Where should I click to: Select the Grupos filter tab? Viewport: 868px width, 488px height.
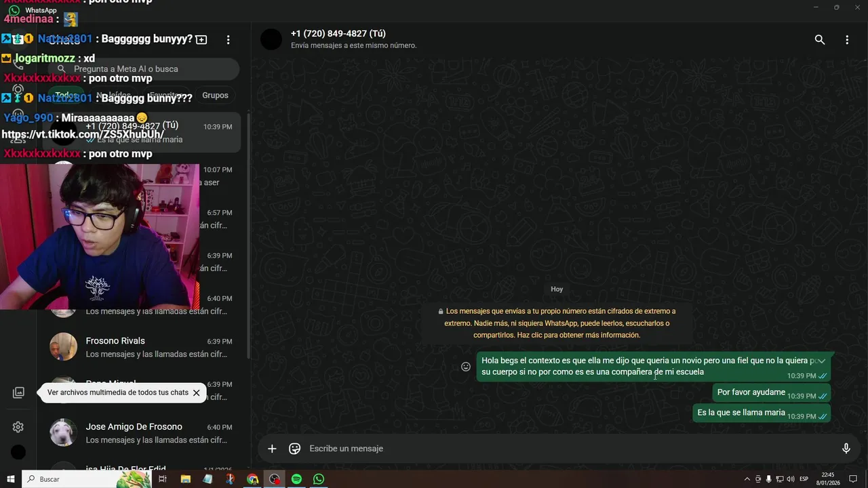click(215, 96)
